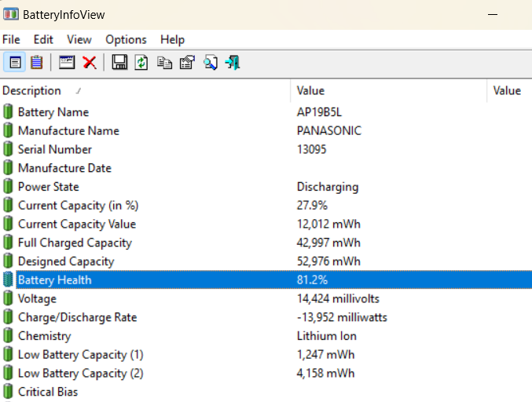The image size is (532, 402).
Task: Click the first Value column header
Action: pos(389,90)
